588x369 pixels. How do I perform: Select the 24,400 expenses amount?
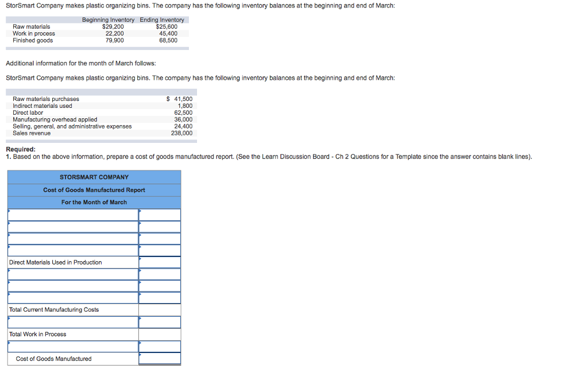point(183,126)
